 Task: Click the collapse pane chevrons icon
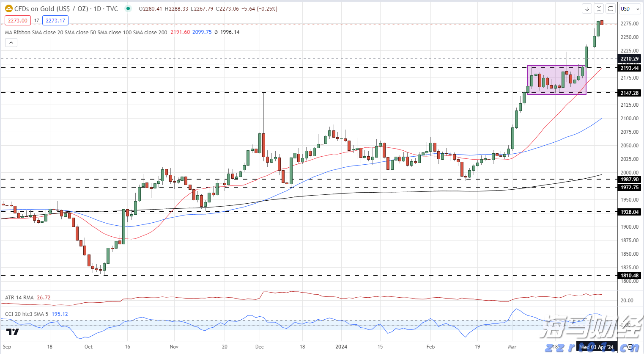click(598, 8)
